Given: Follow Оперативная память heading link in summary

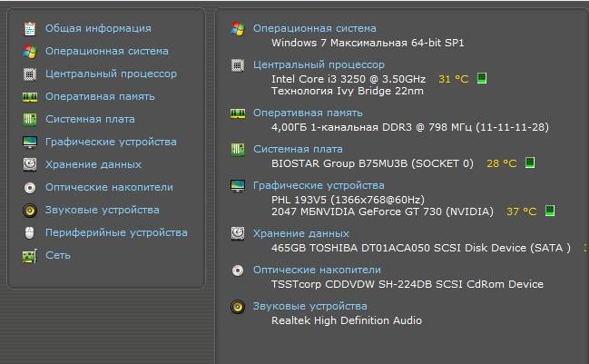Looking at the screenshot, I should click(308, 113).
